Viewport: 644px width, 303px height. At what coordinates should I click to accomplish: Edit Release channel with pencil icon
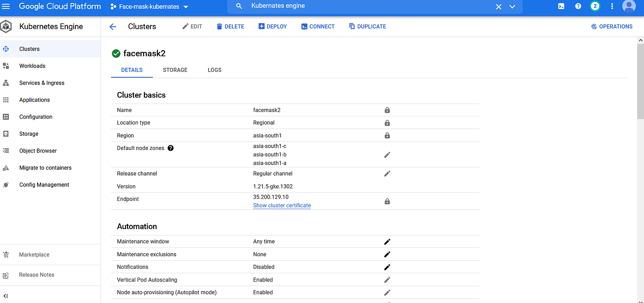(387, 173)
